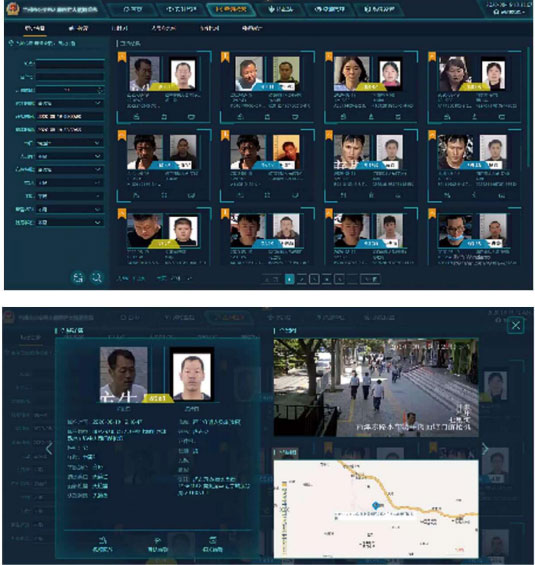
Task: Click the next-page button at the end of pagination
Action: (x=370, y=279)
